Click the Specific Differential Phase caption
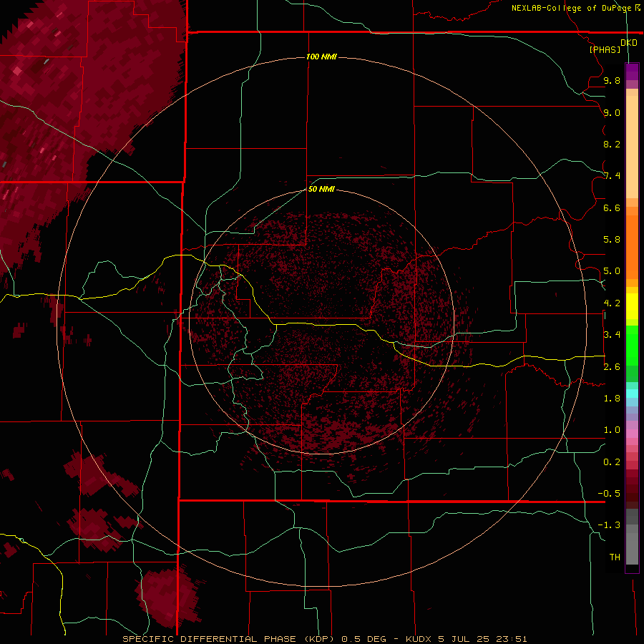Screen dimensions: 644x644 tap(324, 639)
